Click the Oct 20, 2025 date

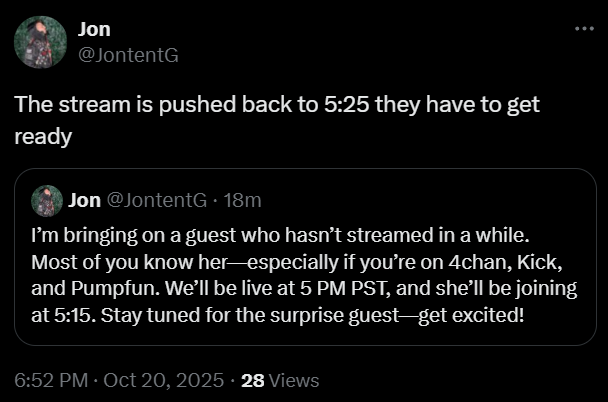pos(163,380)
